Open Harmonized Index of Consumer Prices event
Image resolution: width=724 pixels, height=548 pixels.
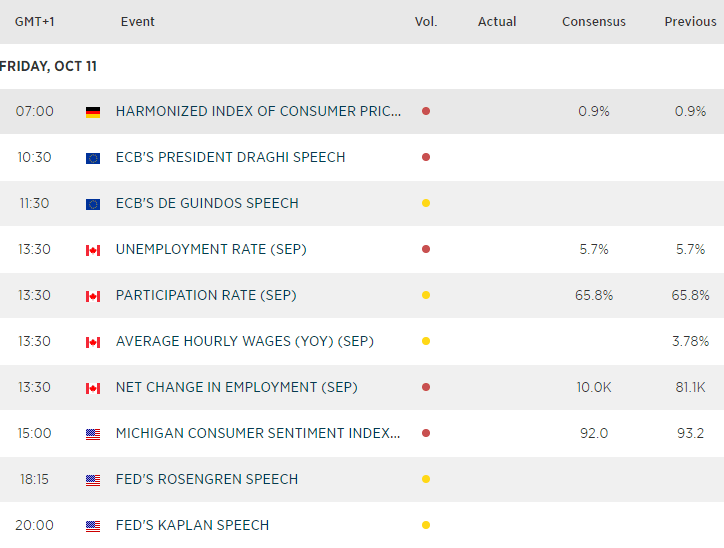pyautogui.click(x=258, y=111)
